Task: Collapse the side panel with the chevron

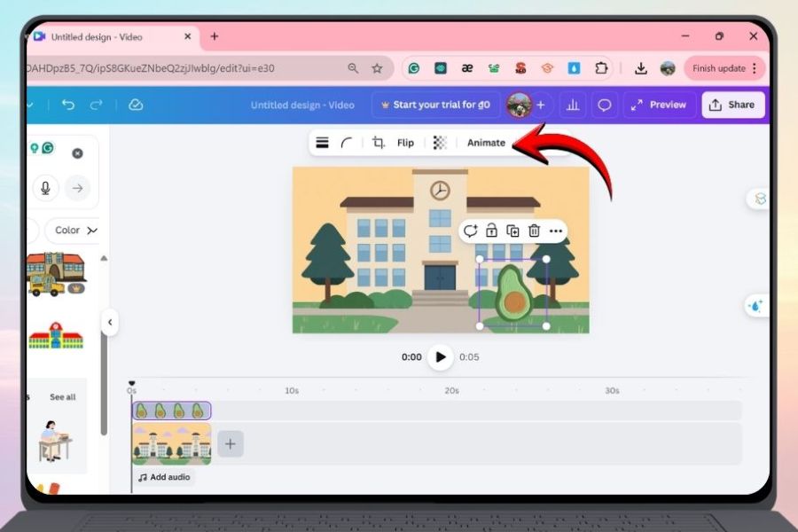Action: coord(109,322)
